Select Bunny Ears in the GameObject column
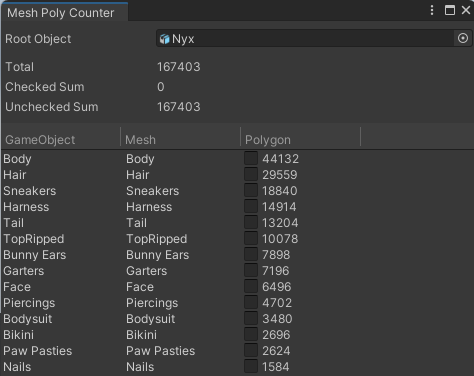The image size is (474, 376). pos(35,255)
